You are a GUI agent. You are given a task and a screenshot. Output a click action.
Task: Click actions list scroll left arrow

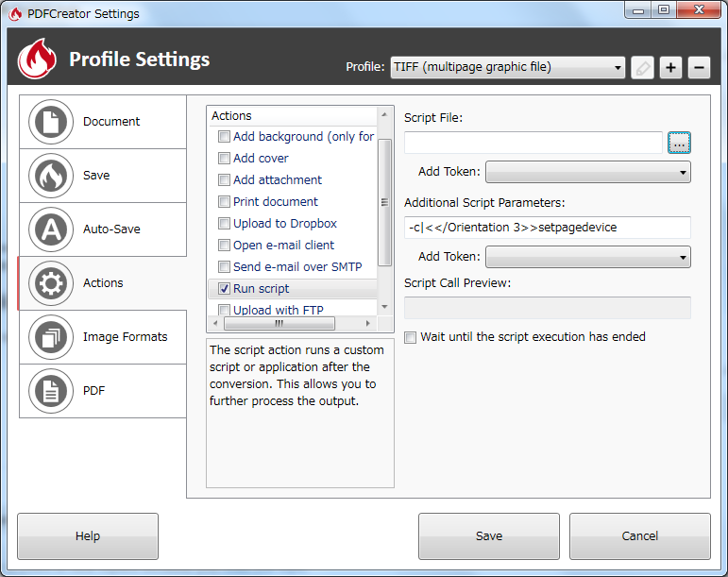point(215,324)
